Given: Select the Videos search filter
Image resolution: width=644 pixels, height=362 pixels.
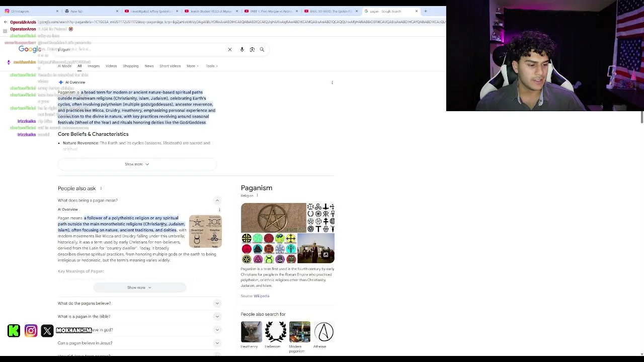Looking at the screenshot, I should 111,66.
